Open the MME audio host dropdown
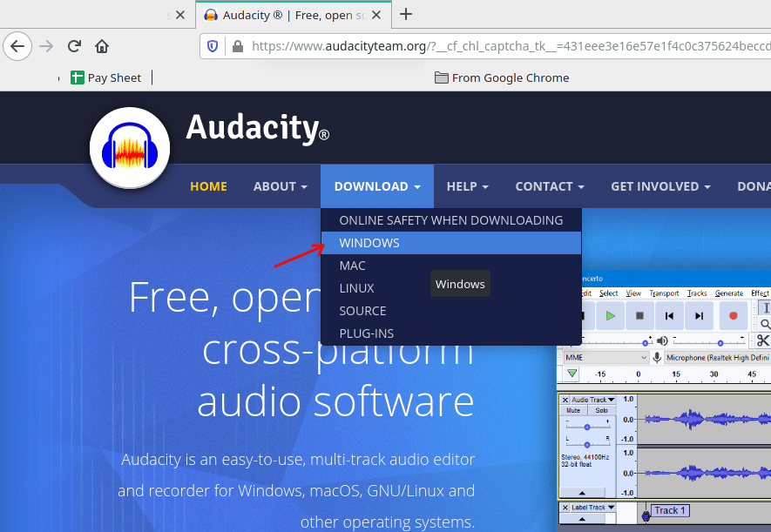The height and width of the screenshot is (532, 771). pos(605,358)
